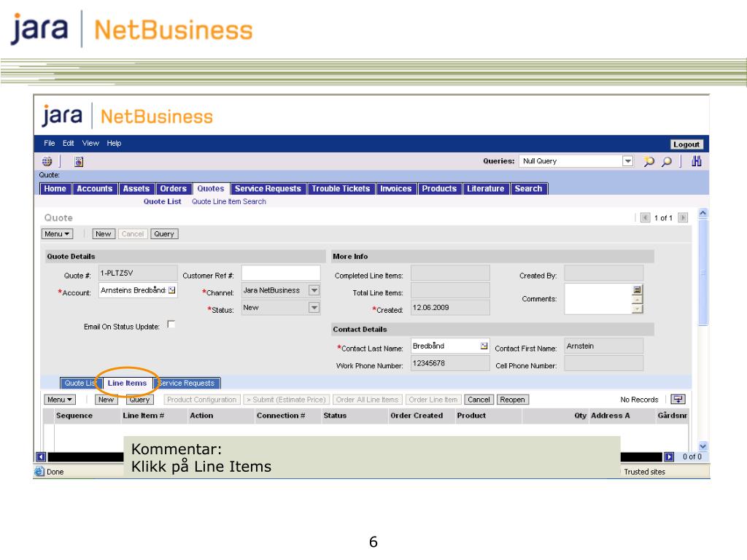Click the Line Items New button

click(x=107, y=400)
